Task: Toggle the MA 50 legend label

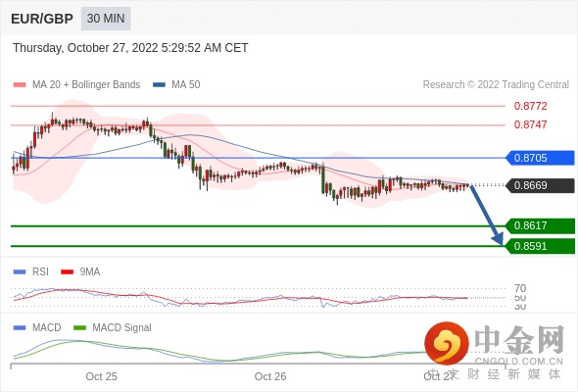Action: coord(186,85)
